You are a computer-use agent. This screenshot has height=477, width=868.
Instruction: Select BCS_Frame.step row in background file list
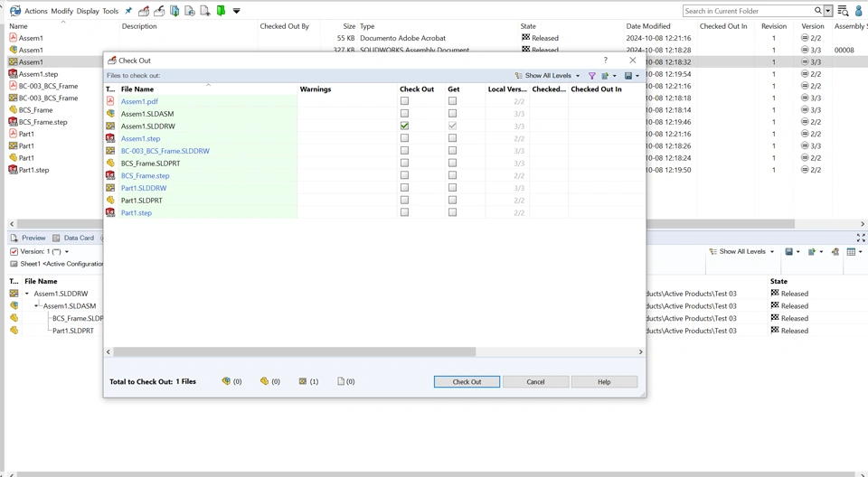pos(43,122)
